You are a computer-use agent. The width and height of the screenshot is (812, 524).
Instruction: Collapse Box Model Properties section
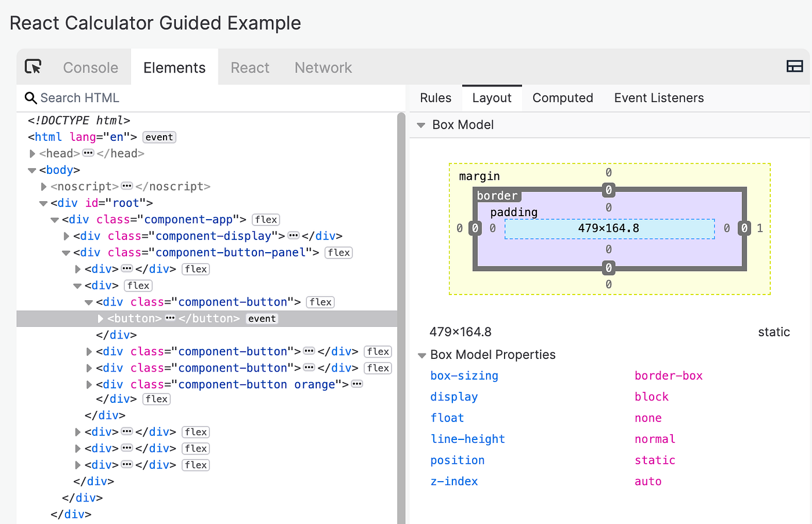(422, 355)
